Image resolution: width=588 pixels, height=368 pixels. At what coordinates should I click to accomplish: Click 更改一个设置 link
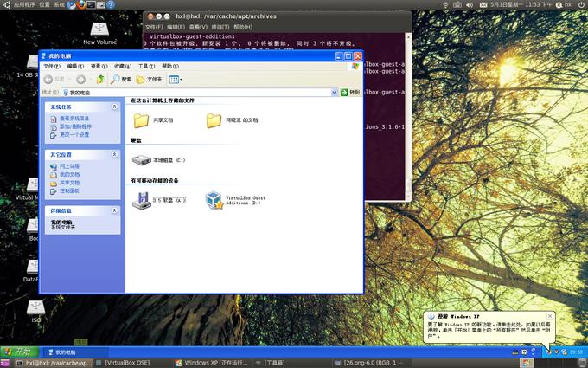[x=74, y=135]
